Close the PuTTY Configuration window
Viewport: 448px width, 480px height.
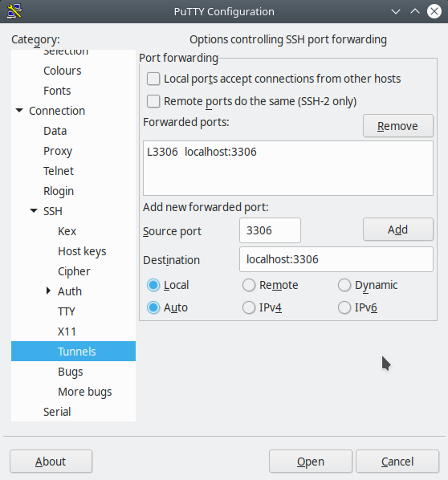[434, 11]
